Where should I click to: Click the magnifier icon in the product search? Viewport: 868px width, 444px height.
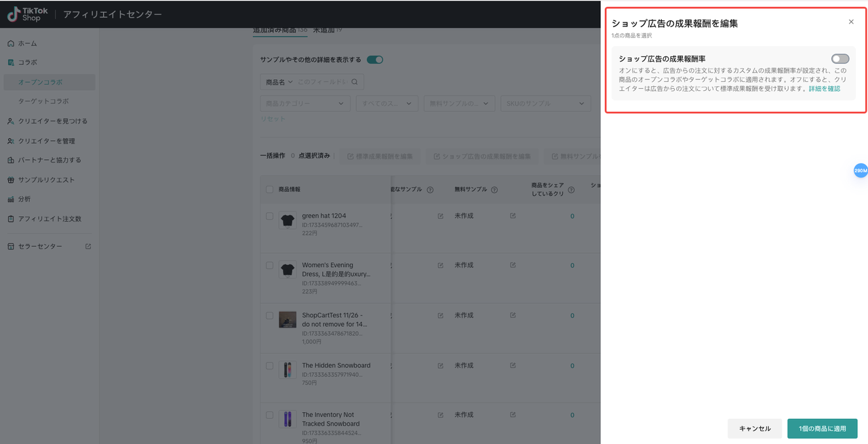[354, 82]
